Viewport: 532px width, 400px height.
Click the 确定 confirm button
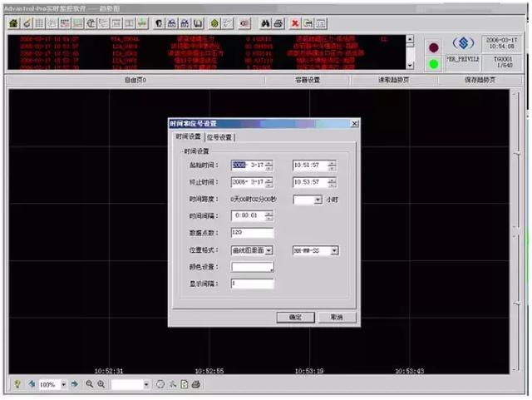point(296,317)
